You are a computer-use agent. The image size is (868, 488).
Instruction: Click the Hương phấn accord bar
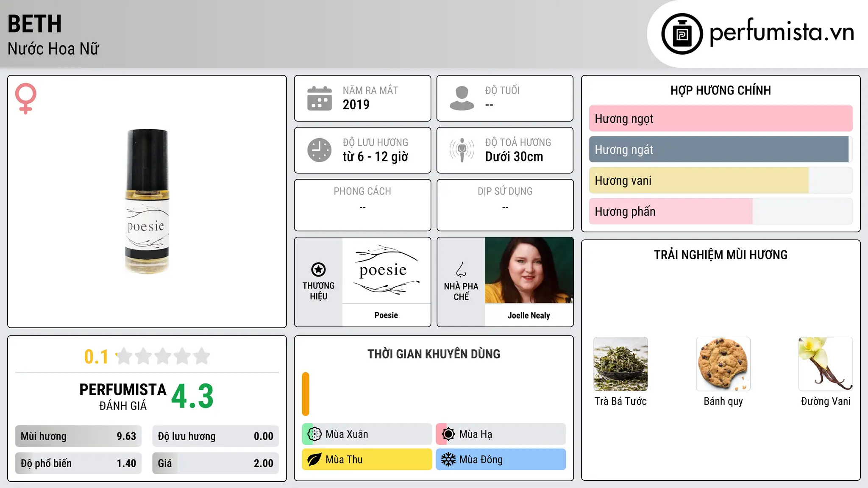pyautogui.click(x=721, y=211)
